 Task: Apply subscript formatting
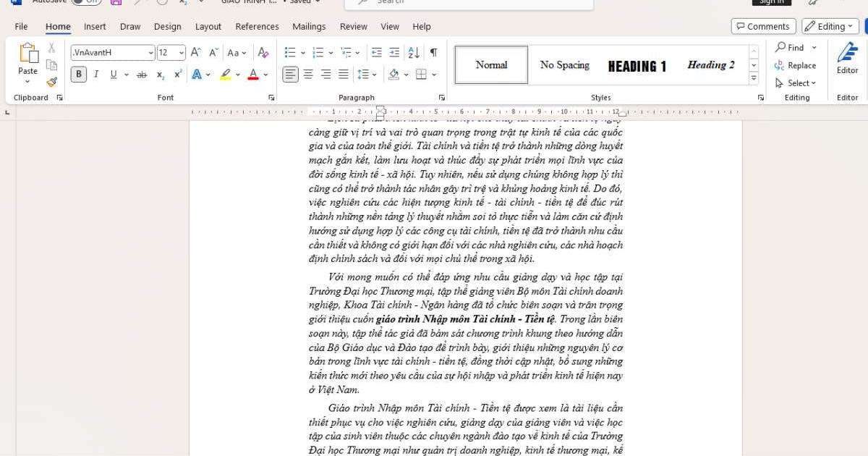tap(160, 75)
